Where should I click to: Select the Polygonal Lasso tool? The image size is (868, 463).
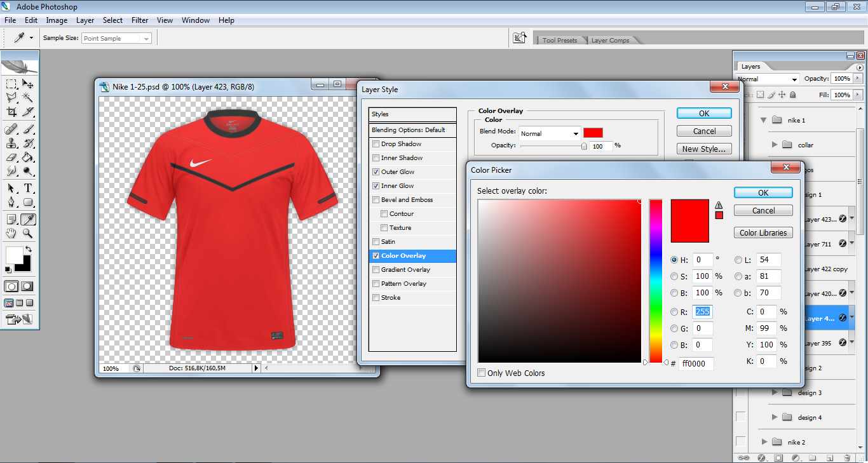point(11,98)
